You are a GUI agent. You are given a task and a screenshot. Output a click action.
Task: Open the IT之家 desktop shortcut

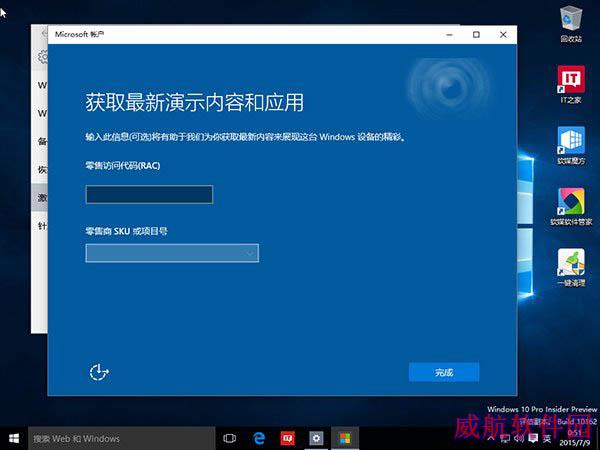pyautogui.click(x=571, y=84)
